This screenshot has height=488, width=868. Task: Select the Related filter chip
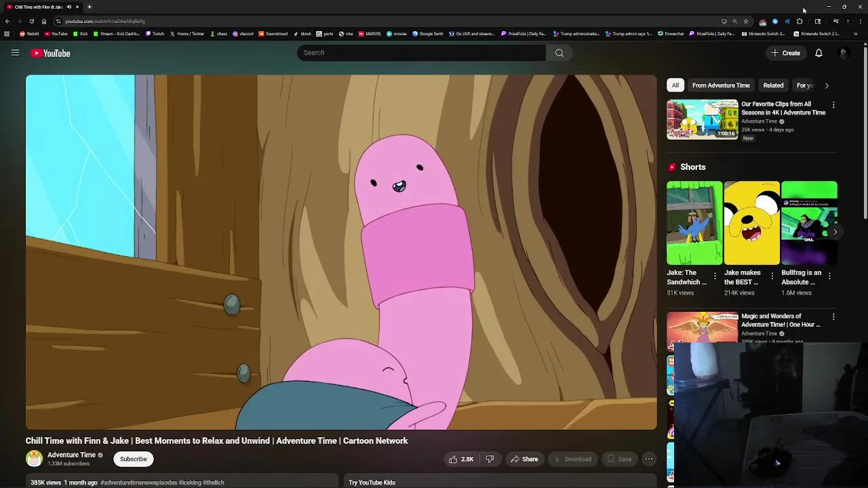click(x=773, y=85)
